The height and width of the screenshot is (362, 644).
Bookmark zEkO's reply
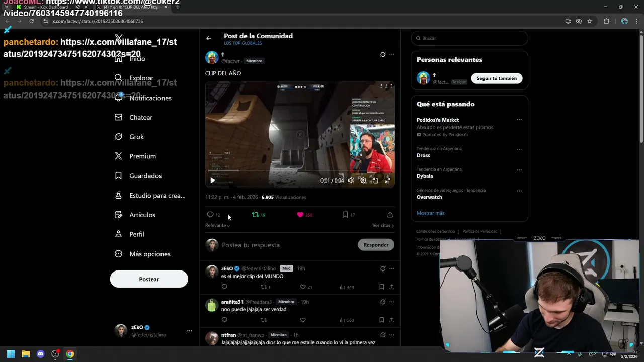(x=381, y=287)
